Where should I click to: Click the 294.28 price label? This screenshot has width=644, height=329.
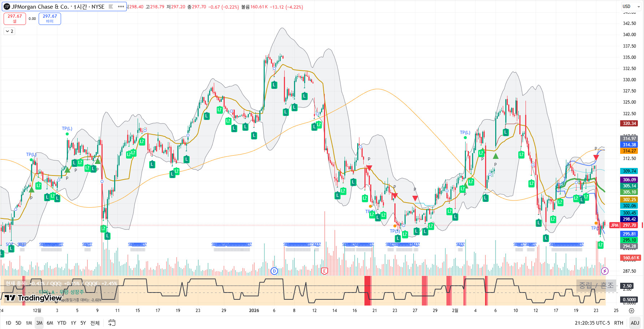click(629, 246)
